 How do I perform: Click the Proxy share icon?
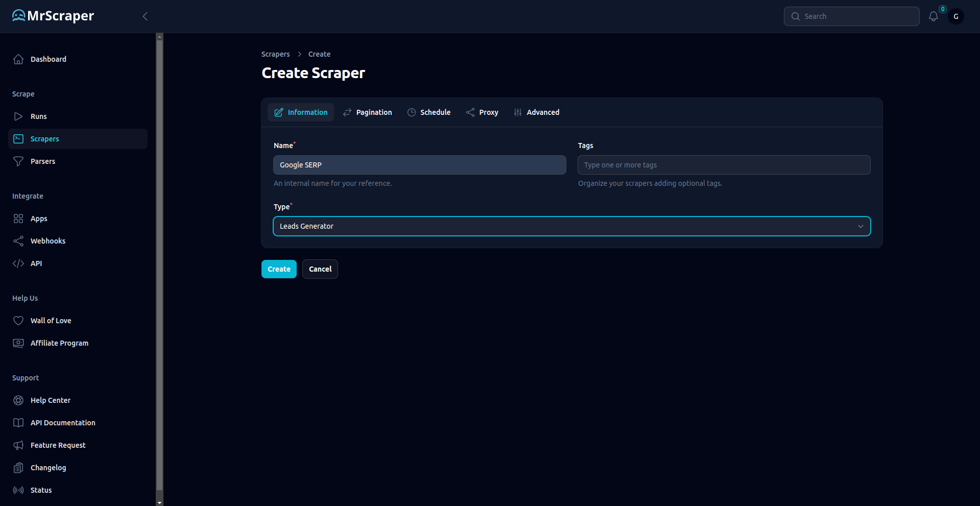(470, 112)
